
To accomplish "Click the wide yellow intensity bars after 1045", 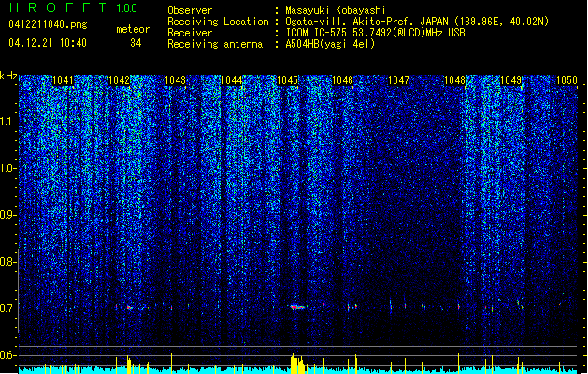I will (298, 364).
